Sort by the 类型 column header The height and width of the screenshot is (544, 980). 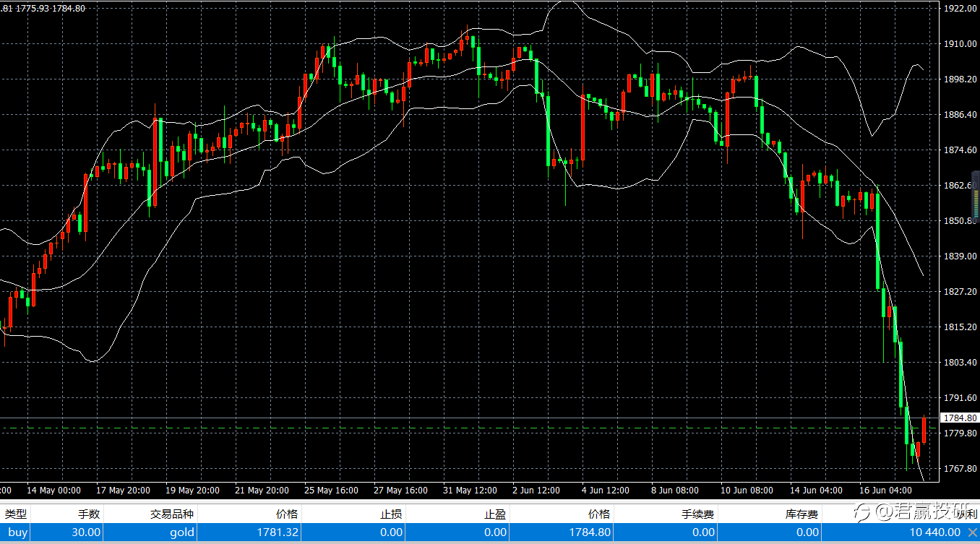[x=16, y=514]
